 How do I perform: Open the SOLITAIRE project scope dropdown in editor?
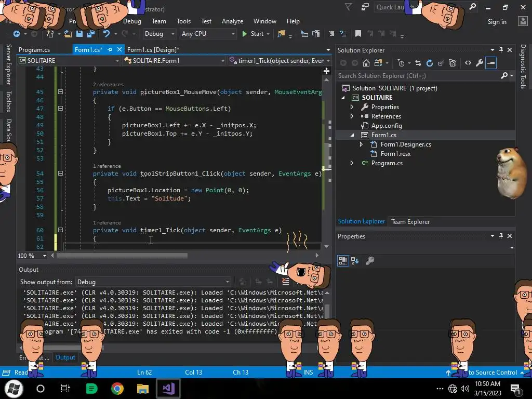69,60
